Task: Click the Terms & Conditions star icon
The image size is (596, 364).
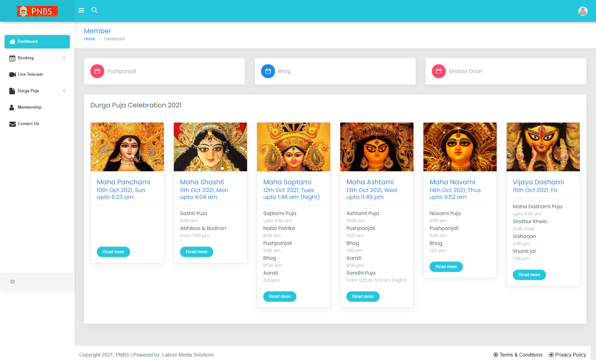Action: click(x=495, y=355)
